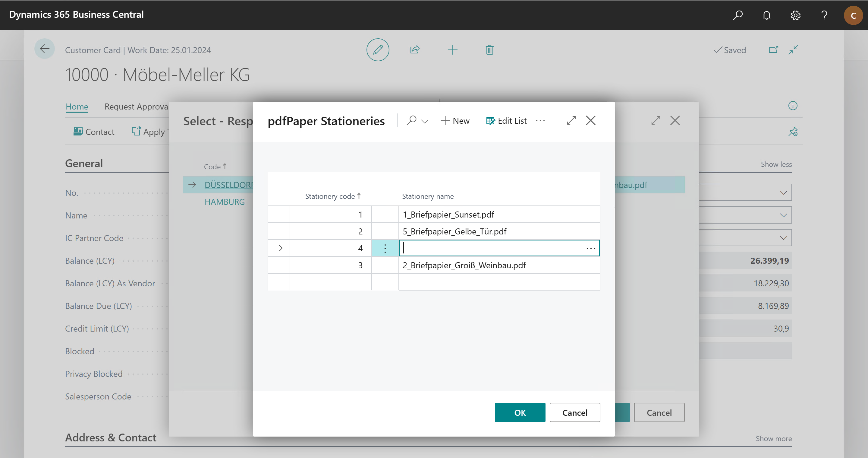Click the share icon on Customer Card
This screenshot has width=868, height=458.
click(415, 50)
